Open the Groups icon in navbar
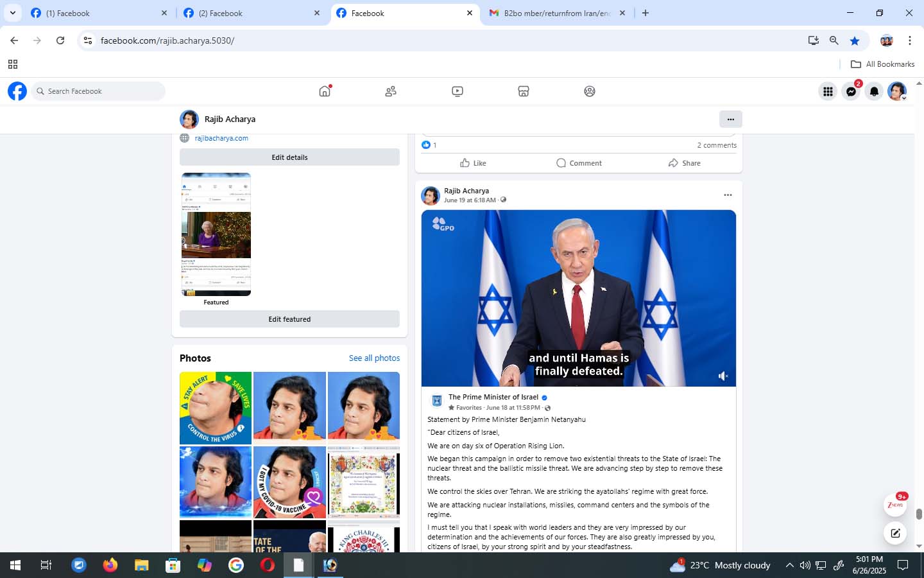924x578 pixels. pyautogui.click(x=590, y=91)
